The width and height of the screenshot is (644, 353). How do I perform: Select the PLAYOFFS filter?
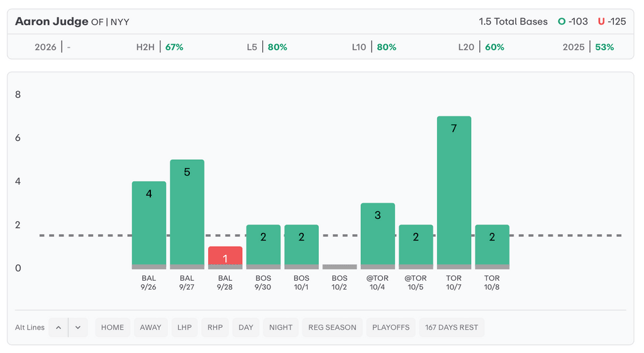click(x=391, y=327)
